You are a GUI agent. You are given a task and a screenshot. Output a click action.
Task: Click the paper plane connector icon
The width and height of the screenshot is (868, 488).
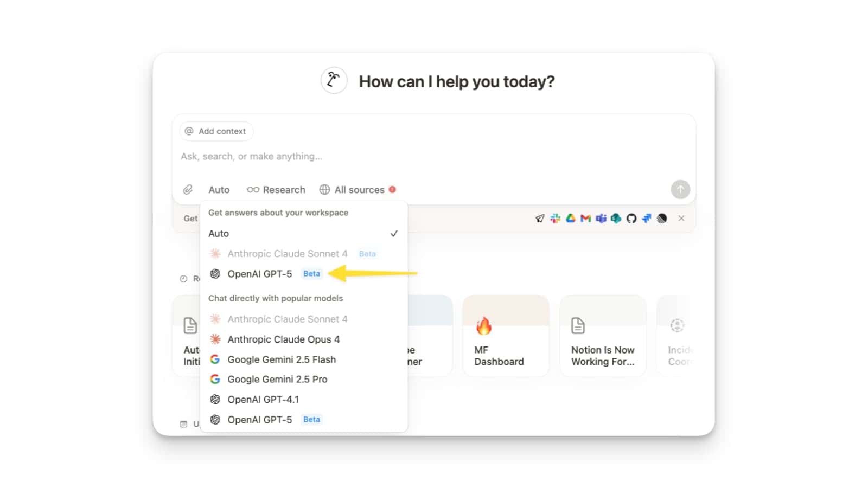(x=540, y=218)
